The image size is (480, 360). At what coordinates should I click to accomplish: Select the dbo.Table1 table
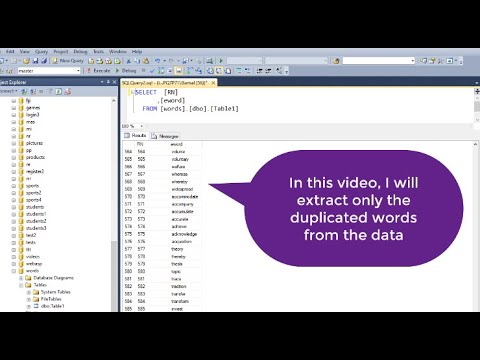pos(52,306)
